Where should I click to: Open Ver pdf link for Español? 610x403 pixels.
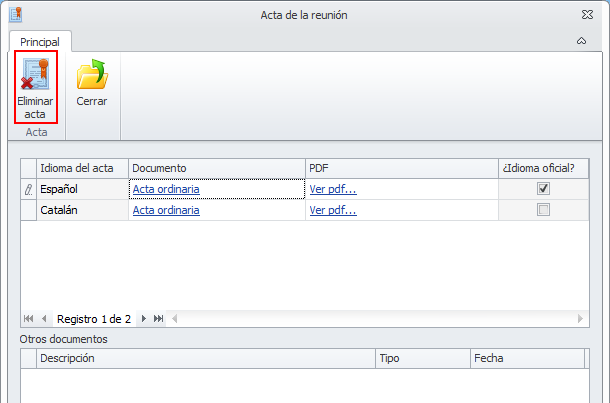pos(333,189)
